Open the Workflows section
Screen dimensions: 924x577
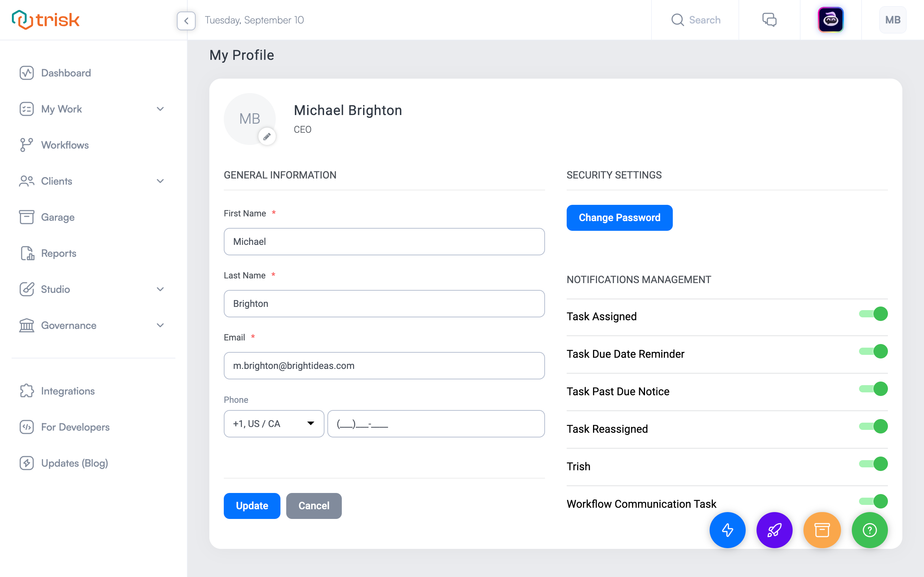coord(65,145)
